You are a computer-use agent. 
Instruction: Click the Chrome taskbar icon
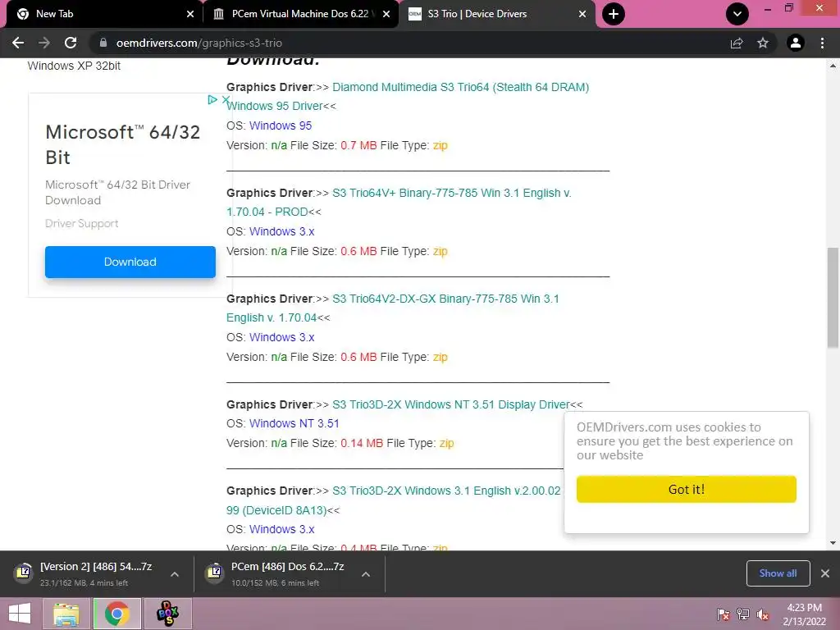[x=117, y=614]
